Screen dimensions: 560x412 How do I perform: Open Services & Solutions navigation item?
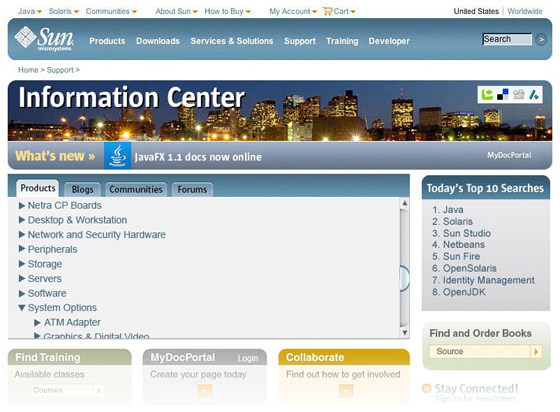click(232, 41)
